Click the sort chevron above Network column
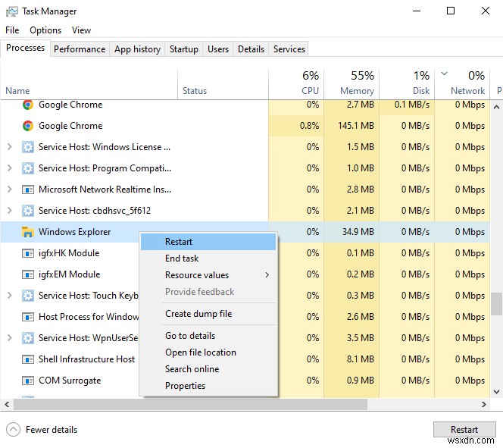The width and height of the screenshot is (503, 448). [445, 74]
